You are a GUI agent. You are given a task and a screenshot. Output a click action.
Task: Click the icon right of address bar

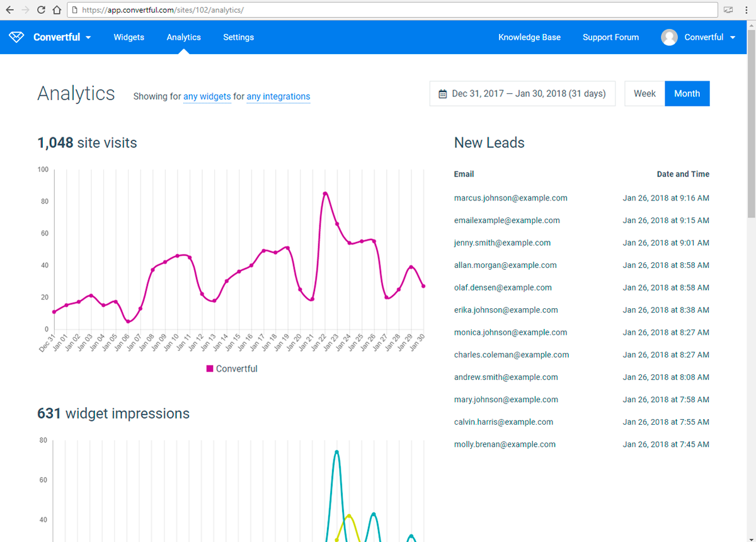click(728, 10)
